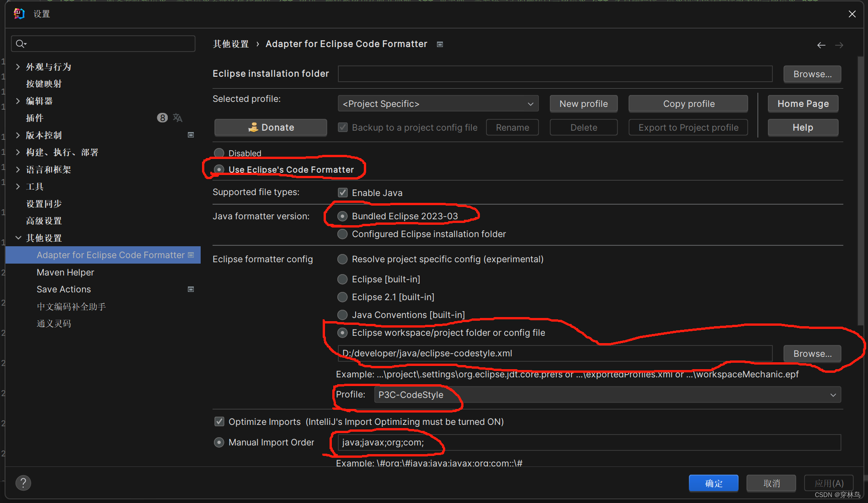Viewport: 868px width, 503px height.
Task: Click the Help button
Action: pos(803,127)
